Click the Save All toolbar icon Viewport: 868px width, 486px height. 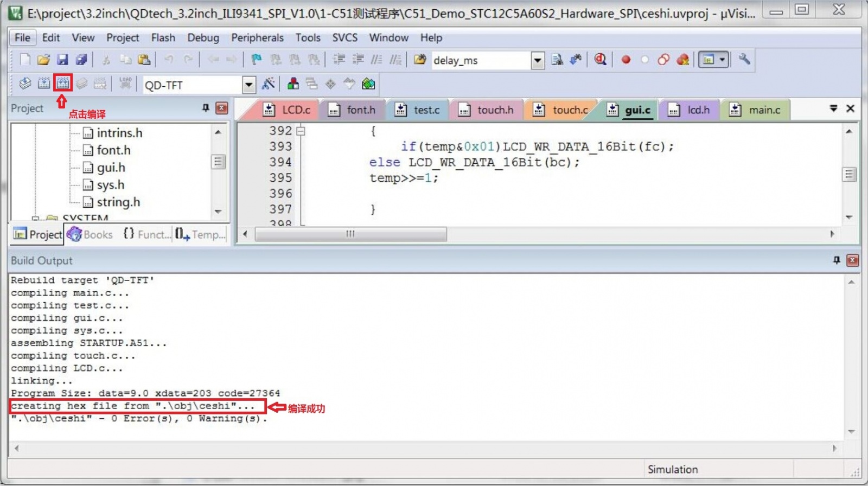[x=81, y=60]
